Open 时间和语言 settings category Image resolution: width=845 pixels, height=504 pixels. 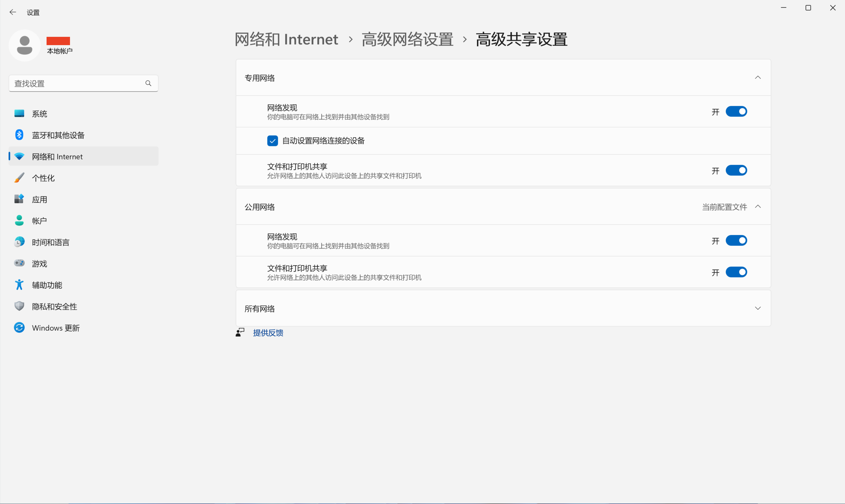[51, 242]
